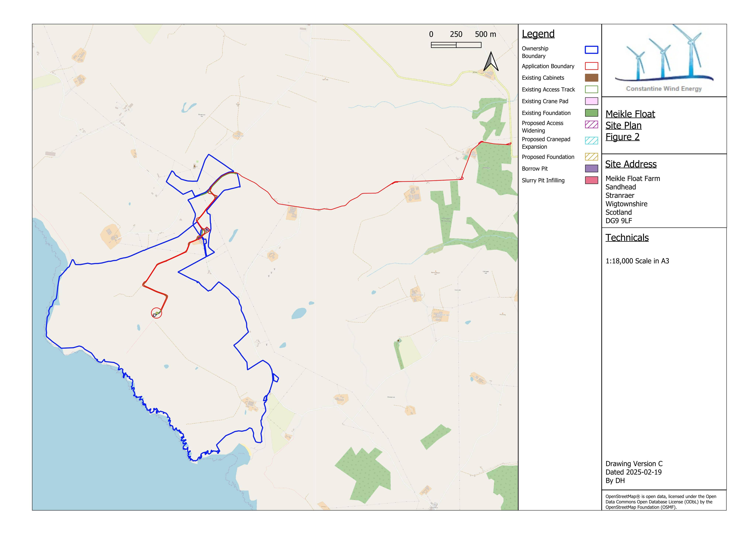Click the OpenStreetMap license notice

click(x=661, y=502)
